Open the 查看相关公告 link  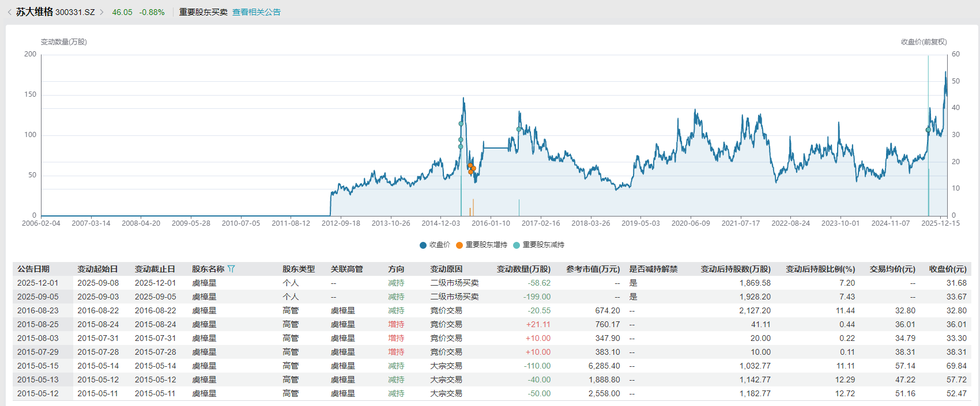coord(256,12)
